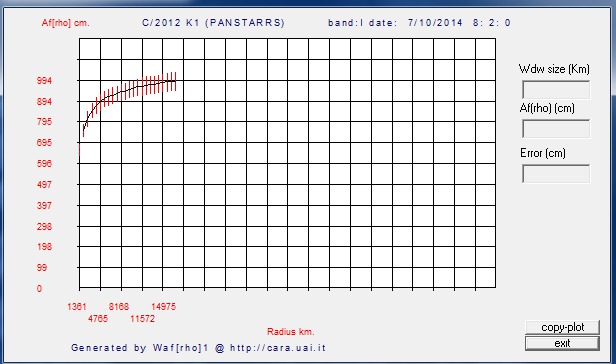Click the 0 y-axis value
Viewport: 616px width, 364px height.
point(39,289)
